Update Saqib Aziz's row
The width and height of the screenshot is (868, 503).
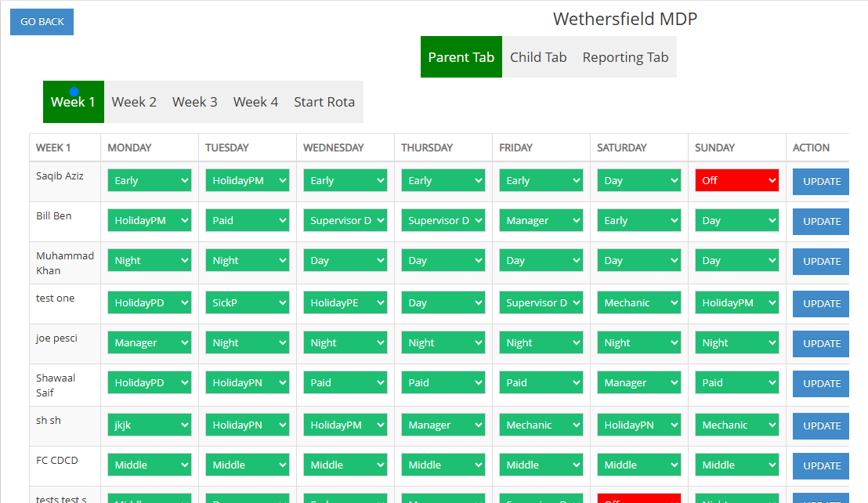(x=821, y=181)
